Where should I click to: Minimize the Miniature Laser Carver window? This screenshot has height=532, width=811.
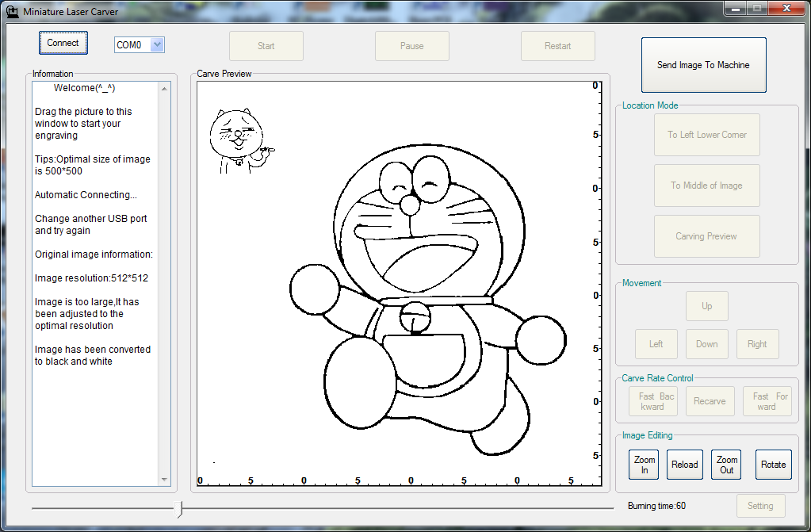(735, 9)
